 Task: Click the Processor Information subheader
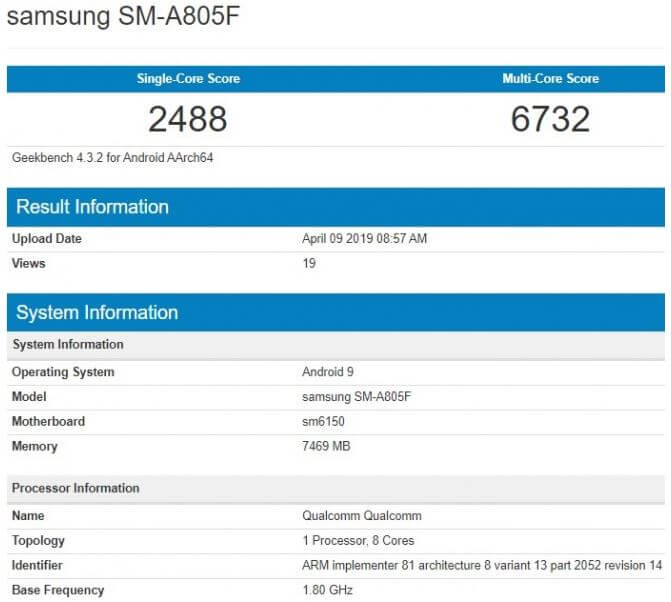click(336, 489)
